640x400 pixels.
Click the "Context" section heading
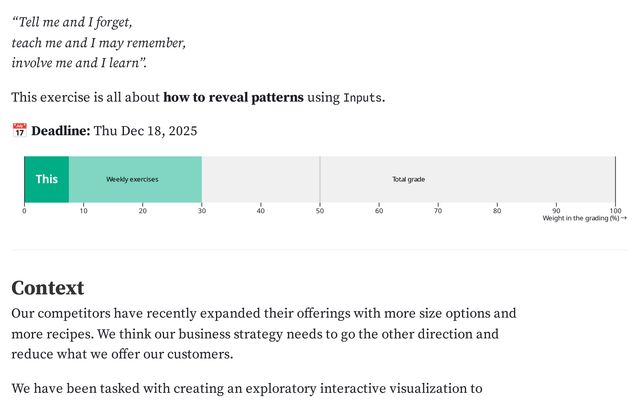[48, 288]
